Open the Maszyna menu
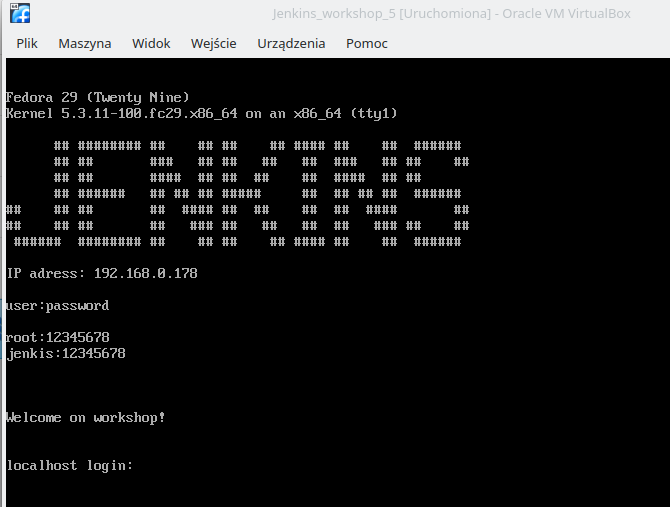 point(85,44)
